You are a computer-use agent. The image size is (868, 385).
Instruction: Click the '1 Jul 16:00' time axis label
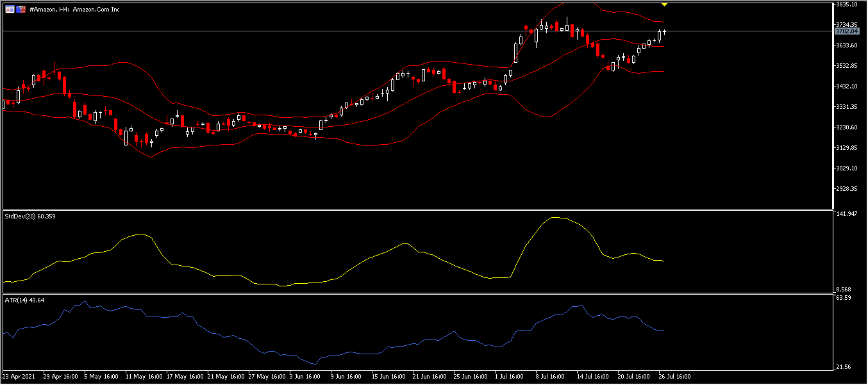tap(511, 377)
